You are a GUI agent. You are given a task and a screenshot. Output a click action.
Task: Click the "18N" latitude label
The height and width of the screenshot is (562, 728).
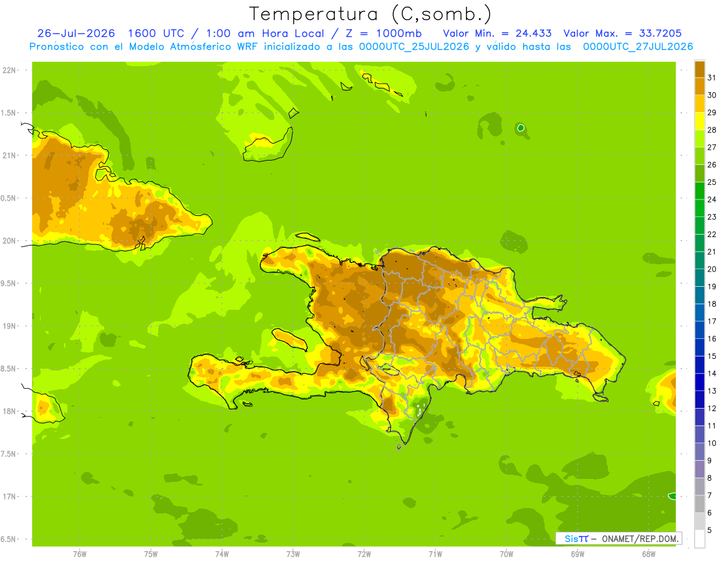[x=9, y=411]
